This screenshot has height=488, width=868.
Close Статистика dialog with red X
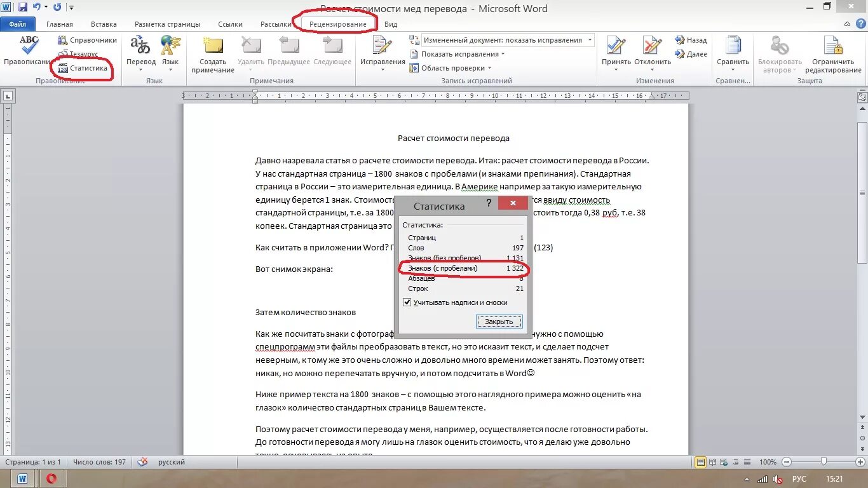click(x=513, y=203)
